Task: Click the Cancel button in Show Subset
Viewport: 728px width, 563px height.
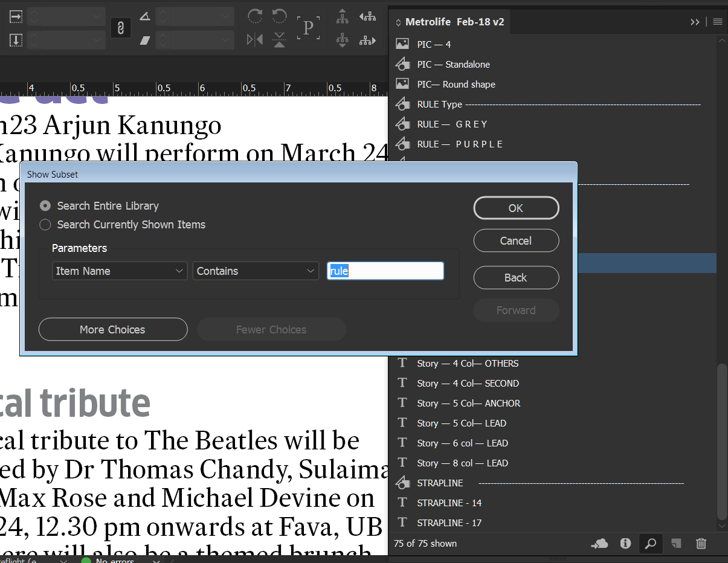Action: coord(516,240)
